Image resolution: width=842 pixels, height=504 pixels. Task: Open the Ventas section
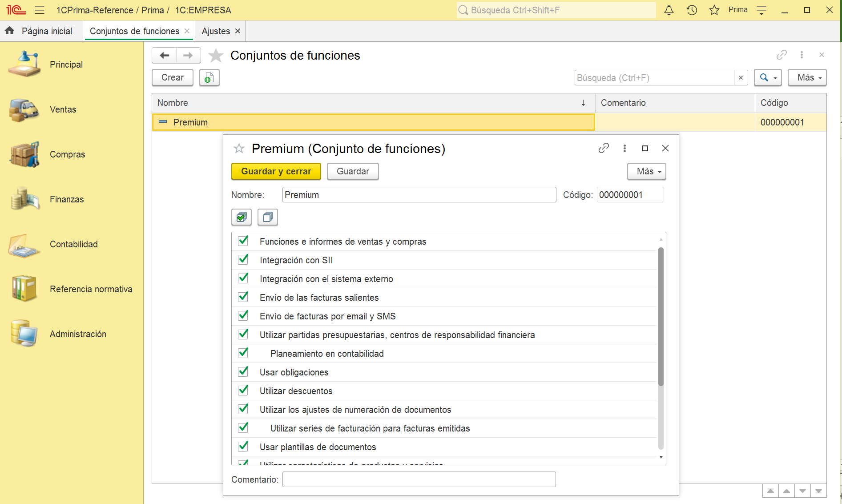tap(63, 109)
